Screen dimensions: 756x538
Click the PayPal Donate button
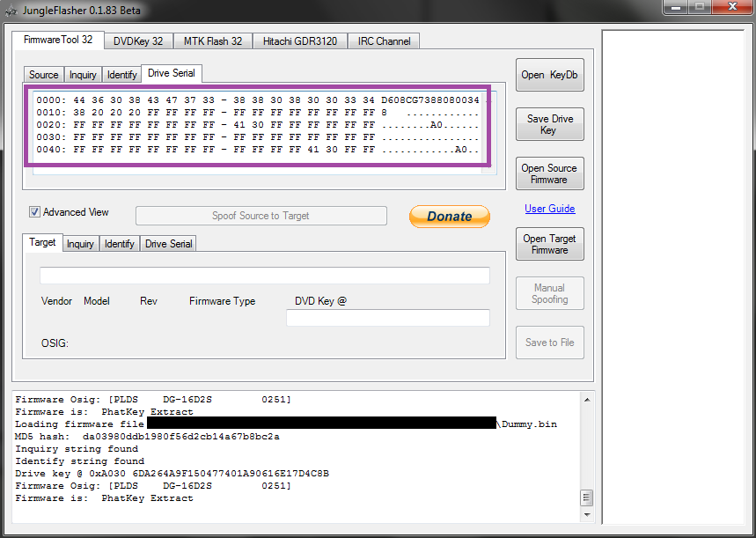(450, 216)
